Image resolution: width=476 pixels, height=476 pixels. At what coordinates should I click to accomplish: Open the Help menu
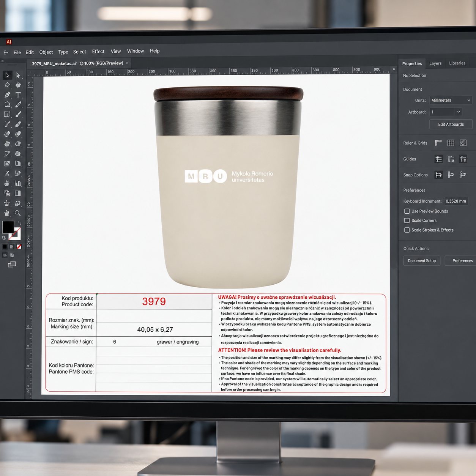tap(154, 51)
